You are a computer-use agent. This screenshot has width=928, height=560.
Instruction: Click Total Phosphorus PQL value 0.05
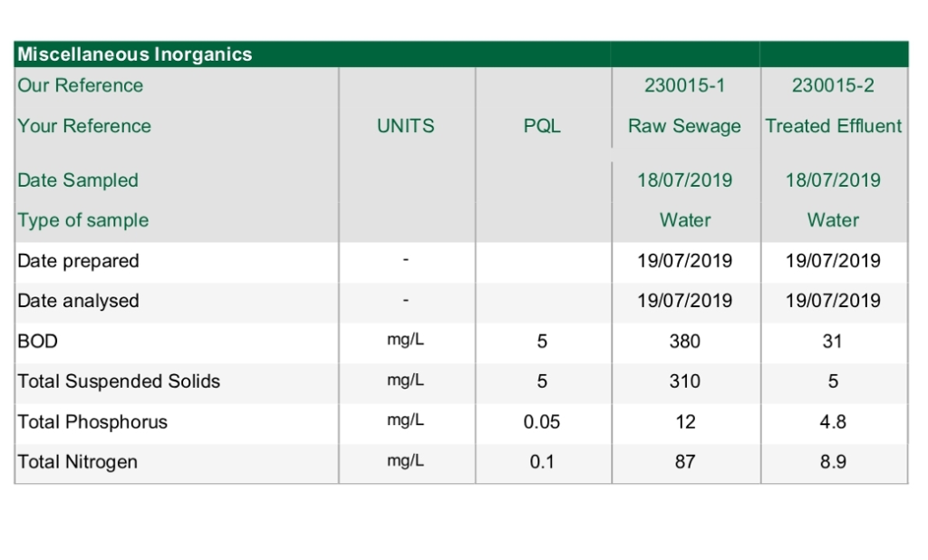pyautogui.click(x=542, y=422)
